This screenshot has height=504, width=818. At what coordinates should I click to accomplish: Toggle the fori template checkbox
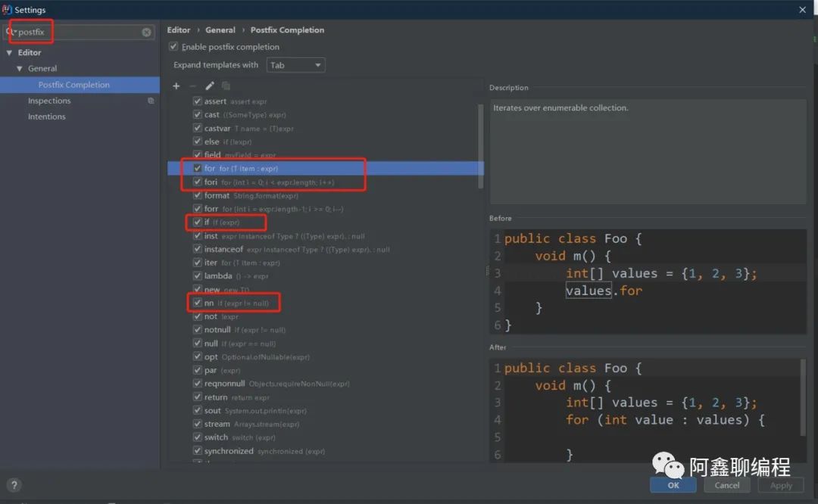(x=197, y=182)
